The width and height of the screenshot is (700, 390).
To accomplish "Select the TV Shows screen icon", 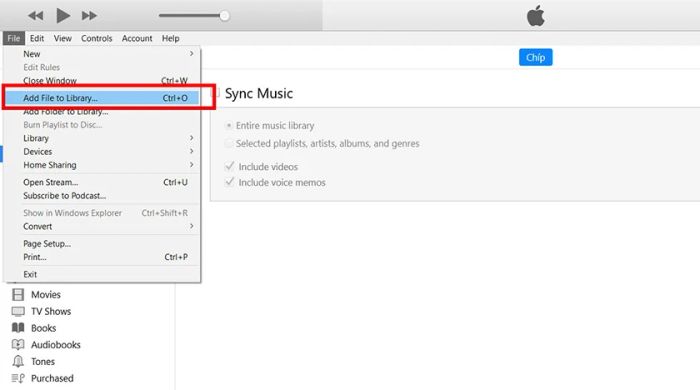I will (18, 311).
